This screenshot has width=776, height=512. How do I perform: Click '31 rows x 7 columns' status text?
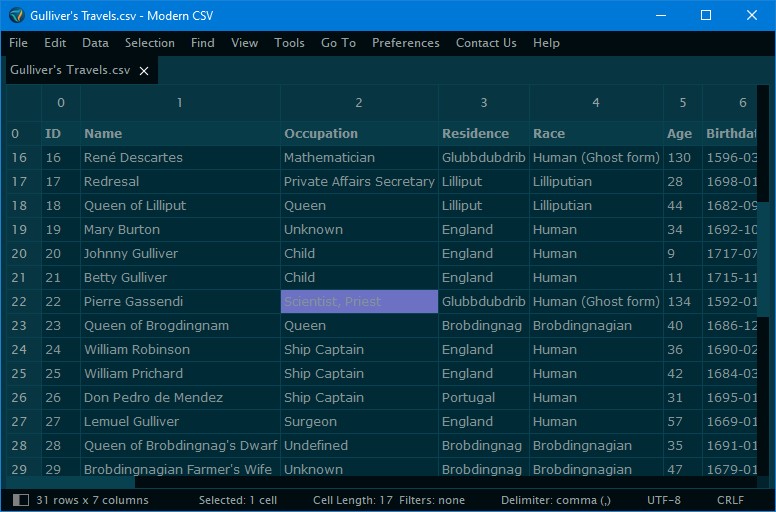pyautogui.click(x=92, y=501)
